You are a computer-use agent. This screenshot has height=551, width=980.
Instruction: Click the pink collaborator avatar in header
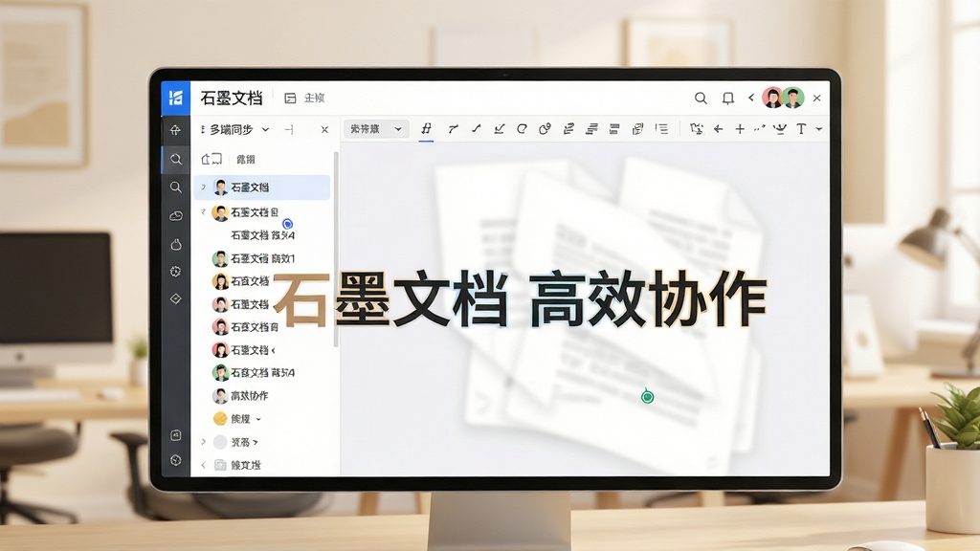point(772,98)
